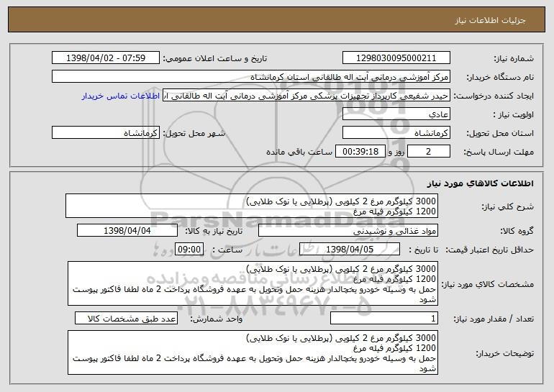This screenshot has height=392, width=554.
Task: Click the واحد شمارش field عدد طبق مشخصات کالا
Action: pyautogui.click(x=126, y=318)
